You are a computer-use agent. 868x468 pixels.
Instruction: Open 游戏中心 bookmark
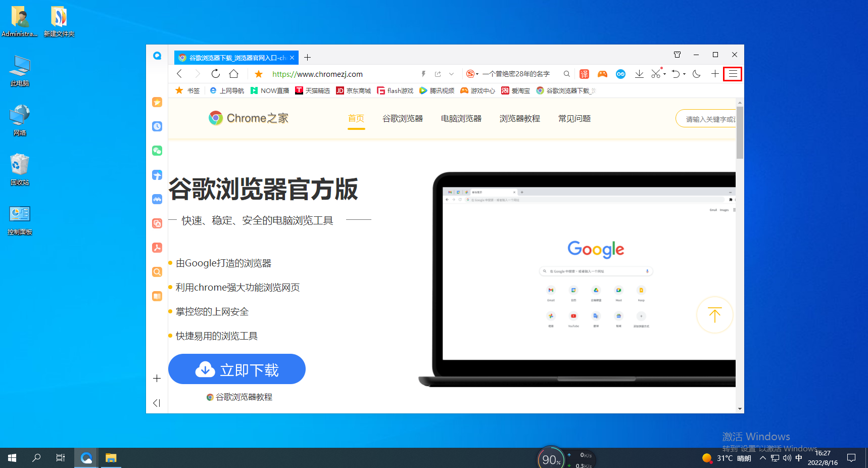click(478, 91)
